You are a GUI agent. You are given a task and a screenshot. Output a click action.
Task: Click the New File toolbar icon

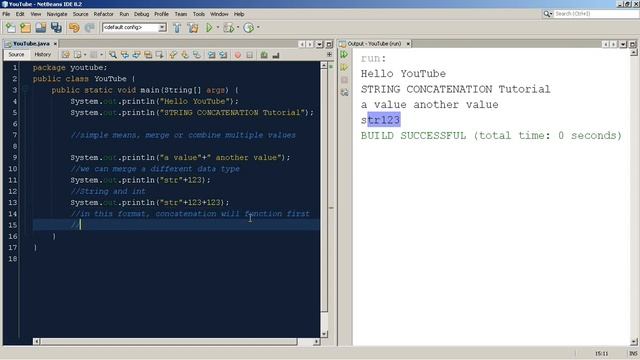(x=10, y=28)
